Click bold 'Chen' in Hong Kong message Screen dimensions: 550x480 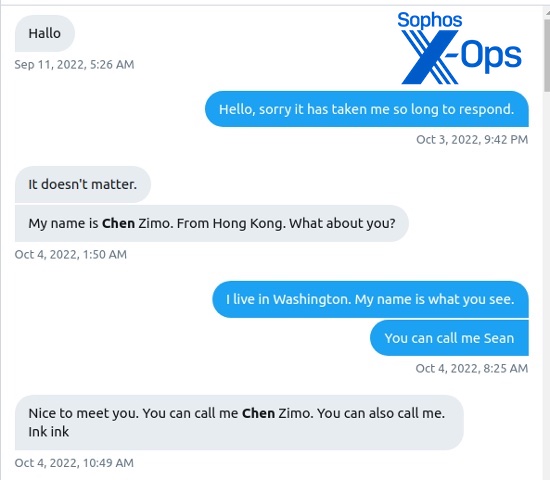[118, 224]
